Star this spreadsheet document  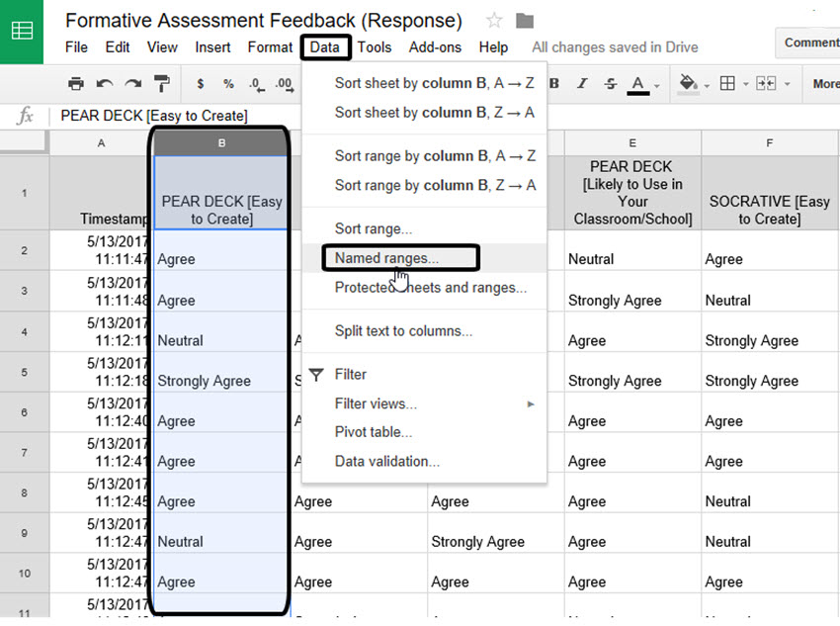click(x=494, y=21)
